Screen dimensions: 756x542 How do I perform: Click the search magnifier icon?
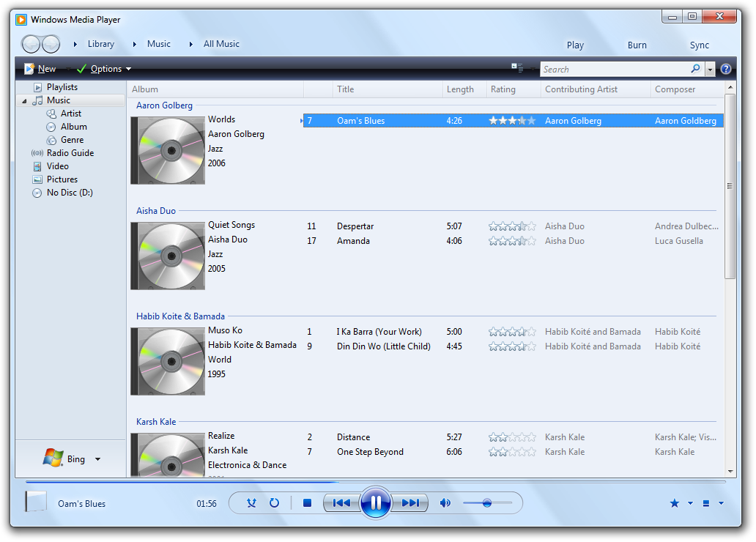[695, 69]
